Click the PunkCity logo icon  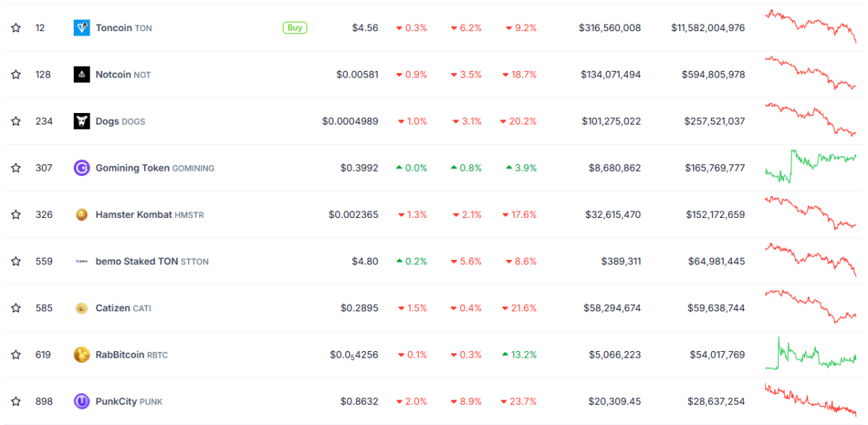[82, 401]
